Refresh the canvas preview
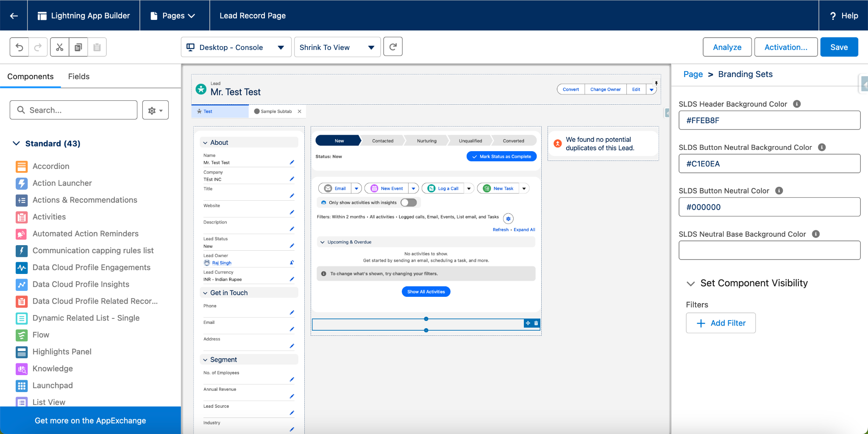868x434 pixels. point(393,47)
